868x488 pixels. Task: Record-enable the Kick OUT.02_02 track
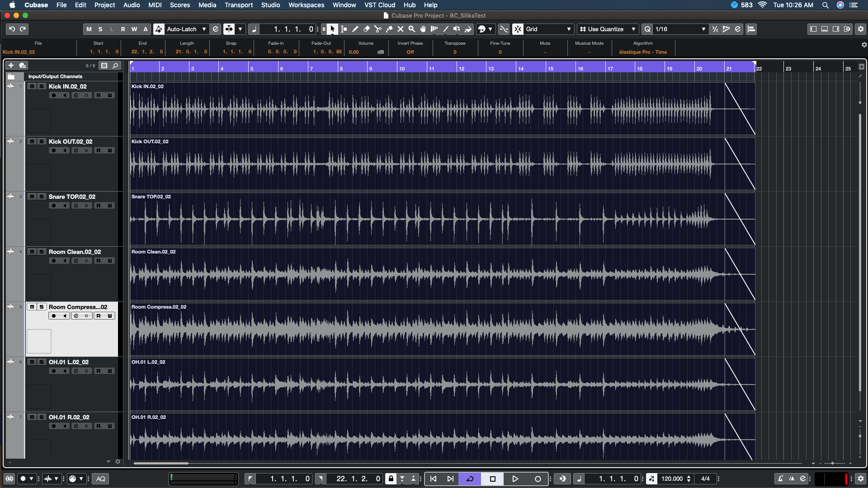pyautogui.click(x=54, y=150)
